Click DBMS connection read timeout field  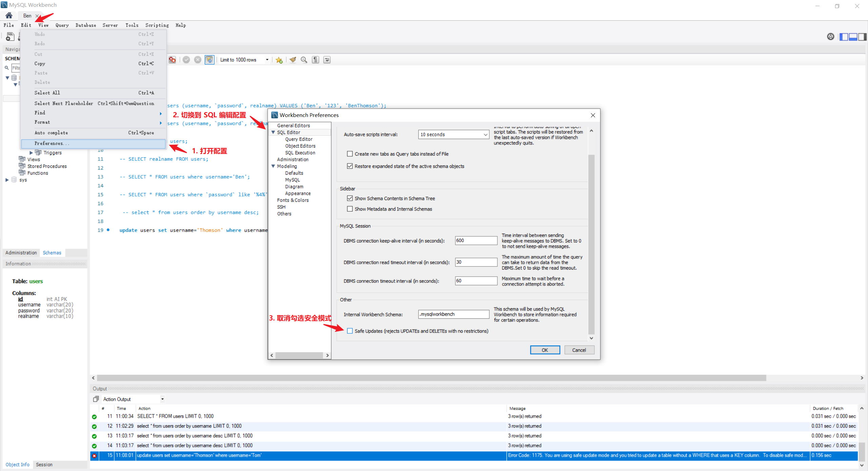[x=476, y=262]
